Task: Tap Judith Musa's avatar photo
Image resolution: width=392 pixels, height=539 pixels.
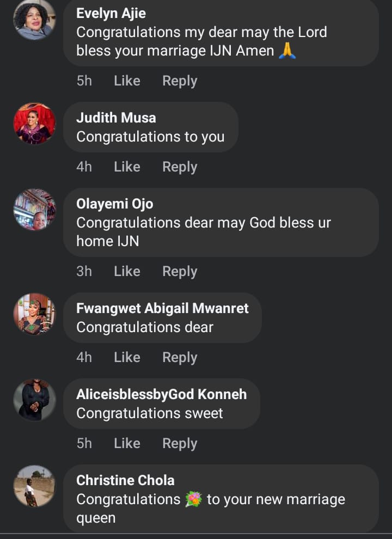Action: point(34,124)
